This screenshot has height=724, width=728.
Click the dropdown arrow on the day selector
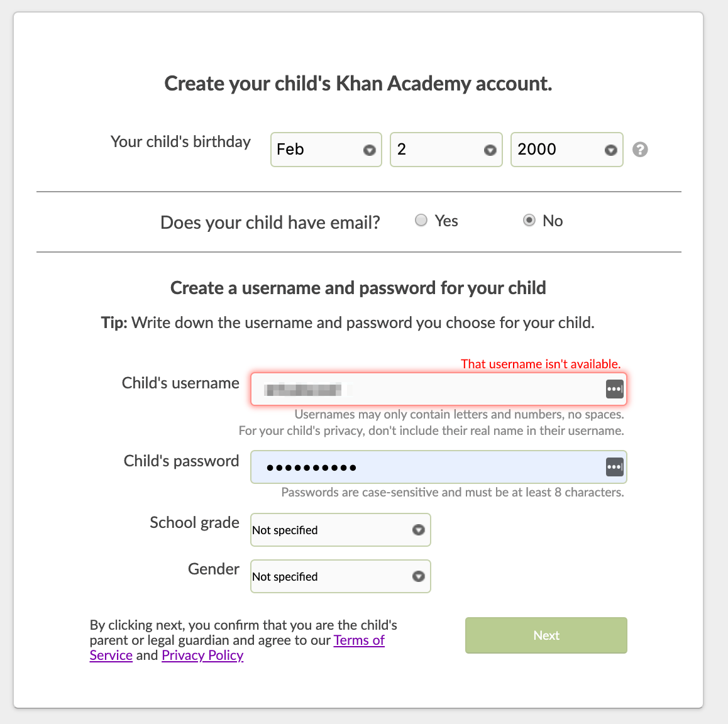491,150
